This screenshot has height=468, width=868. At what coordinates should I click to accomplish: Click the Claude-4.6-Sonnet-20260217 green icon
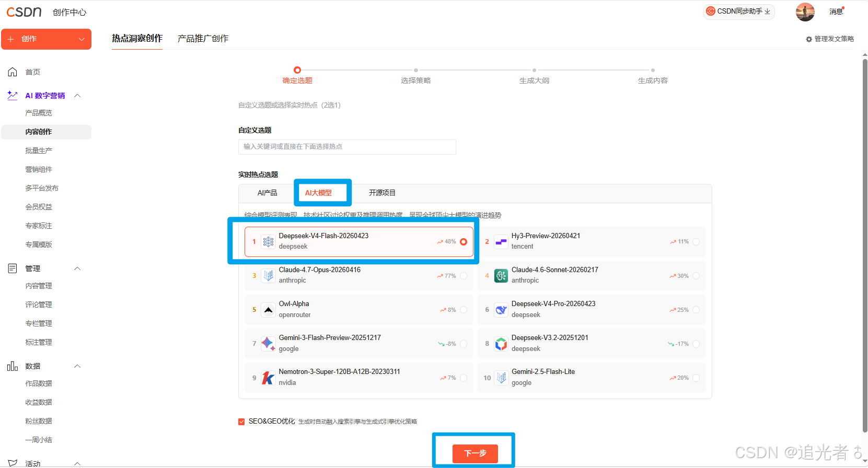501,276
